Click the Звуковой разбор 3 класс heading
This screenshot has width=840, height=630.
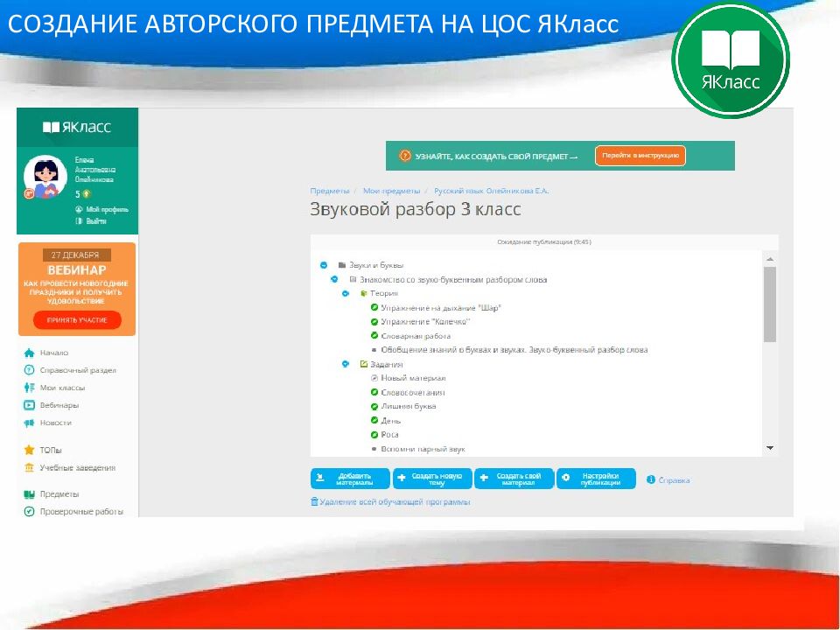point(415,209)
